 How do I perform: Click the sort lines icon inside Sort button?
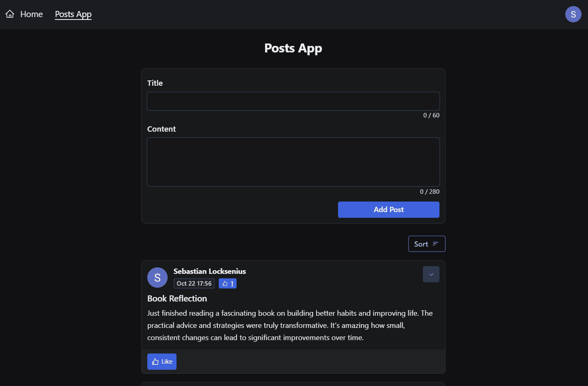[x=436, y=243]
